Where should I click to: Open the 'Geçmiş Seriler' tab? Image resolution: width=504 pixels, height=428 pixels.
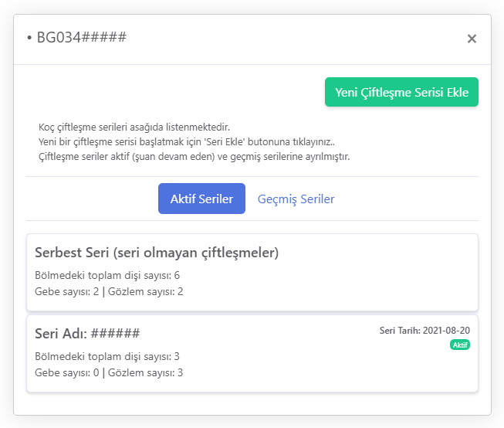click(296, 199)
